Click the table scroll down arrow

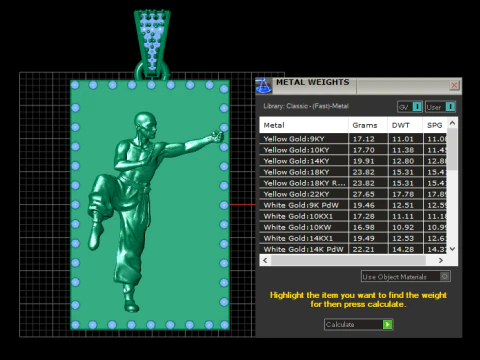[452, 249]
